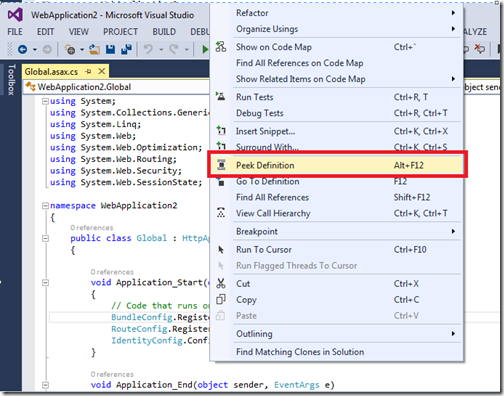The width and height of the screenshot is (504, 396).
Task: Expand the Organize Usings submenu
Action: click(x=453, y=29)
